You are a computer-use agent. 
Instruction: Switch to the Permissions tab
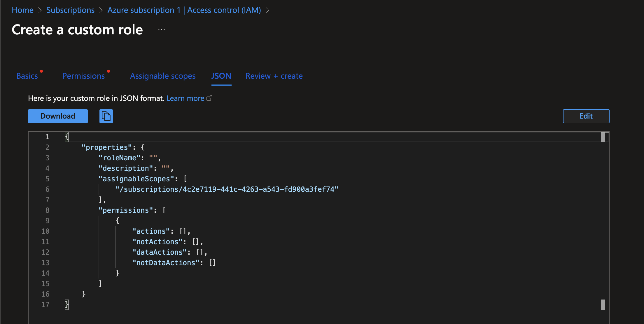coord(83,76)
